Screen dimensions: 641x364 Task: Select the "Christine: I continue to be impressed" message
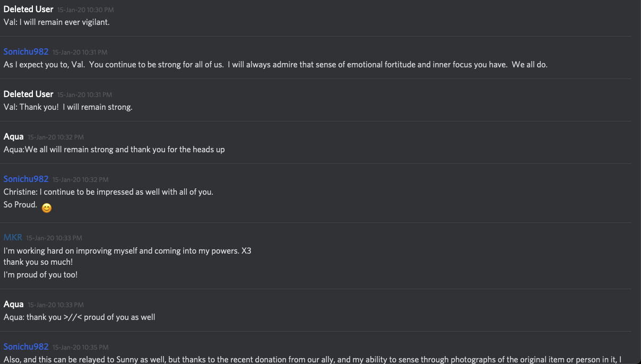point(108,192)
